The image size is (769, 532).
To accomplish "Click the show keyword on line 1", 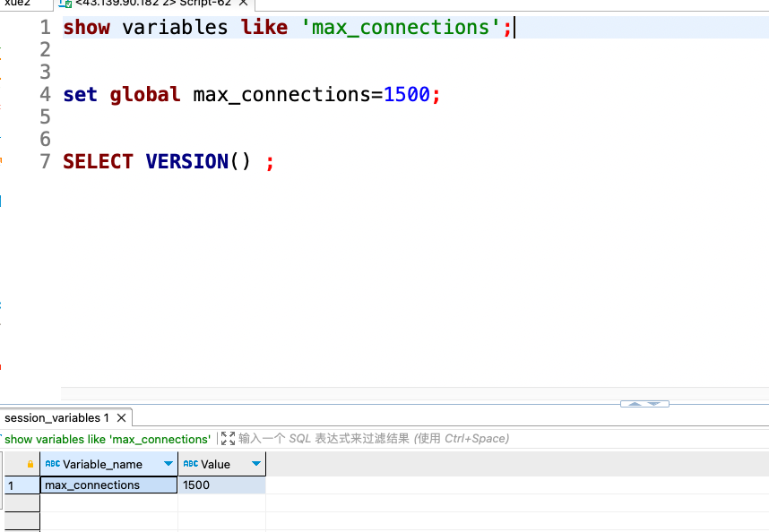I will 86,28.
